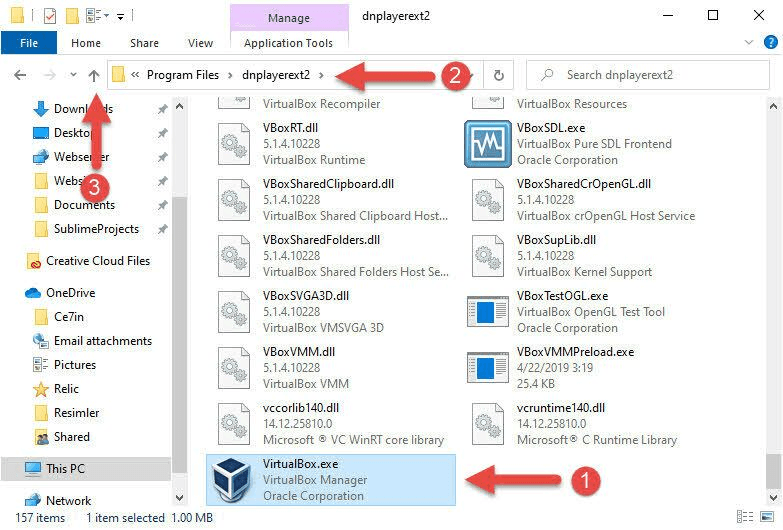Unpin Documents using its pin icon

click(162, 205)
